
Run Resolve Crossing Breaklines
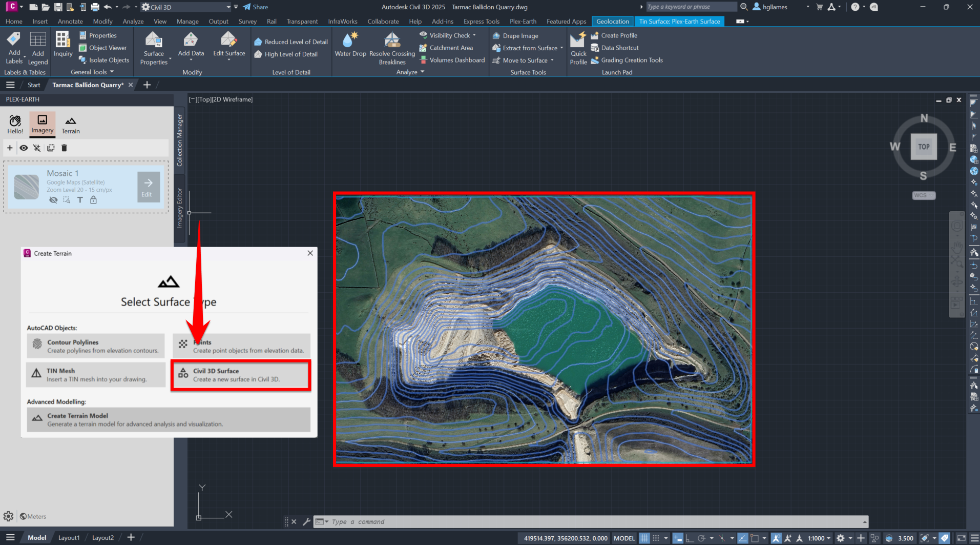392,48
